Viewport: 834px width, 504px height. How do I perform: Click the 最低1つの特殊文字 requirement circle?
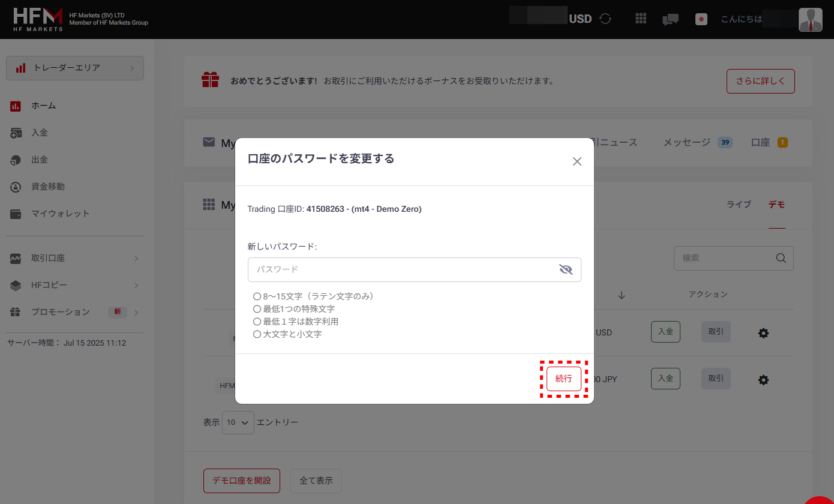(x=257, y=309)
